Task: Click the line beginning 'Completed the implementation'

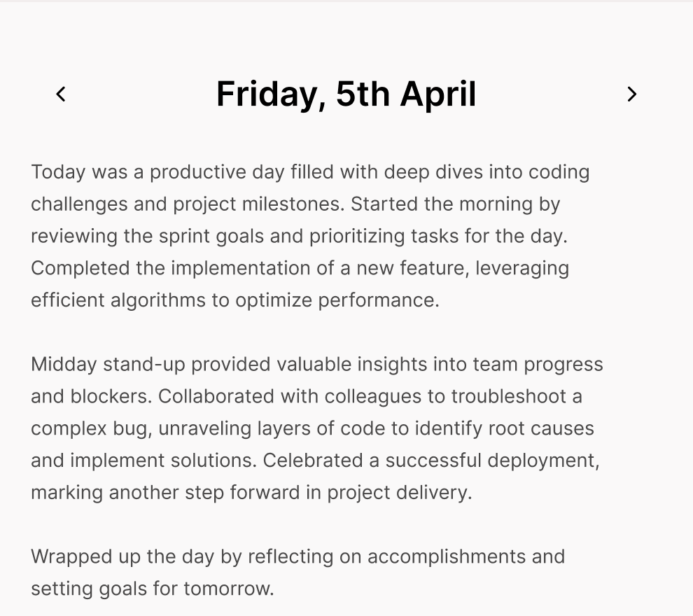Action: point(300,268)
